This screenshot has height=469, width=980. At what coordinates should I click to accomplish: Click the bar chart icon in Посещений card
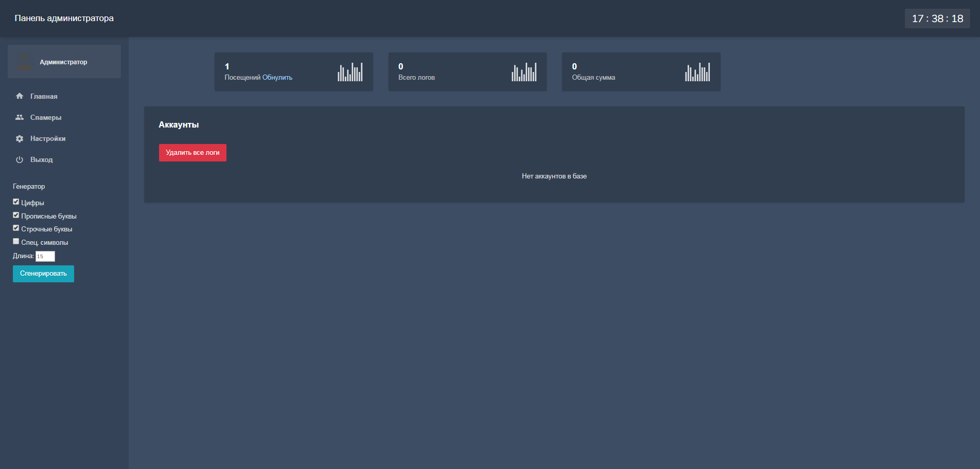[x=350, y=72]
